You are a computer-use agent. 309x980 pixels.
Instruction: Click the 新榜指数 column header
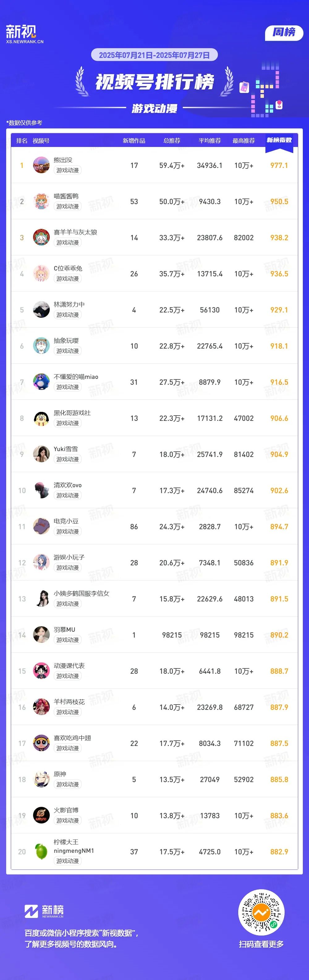point(279,140)
